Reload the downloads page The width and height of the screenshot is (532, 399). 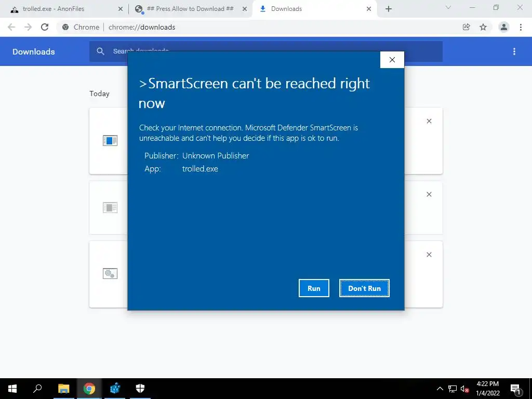pyautogui.click(x=45, y=27)
